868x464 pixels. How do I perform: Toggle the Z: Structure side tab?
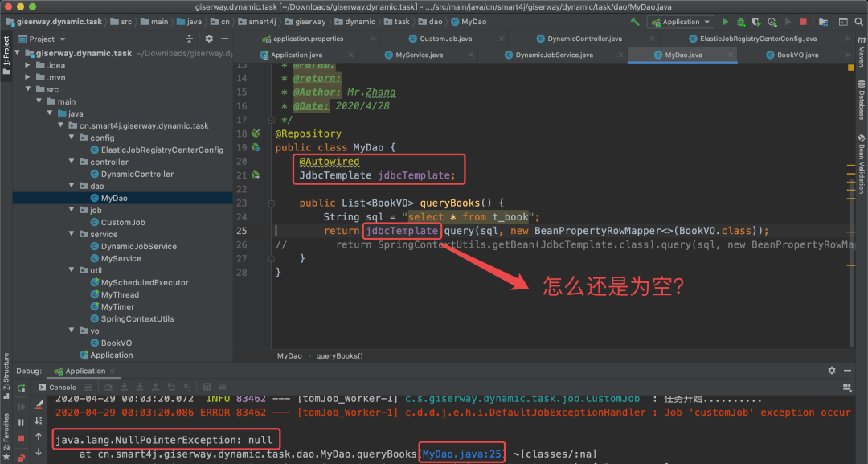pyautogui.click(x=6, y=376)
